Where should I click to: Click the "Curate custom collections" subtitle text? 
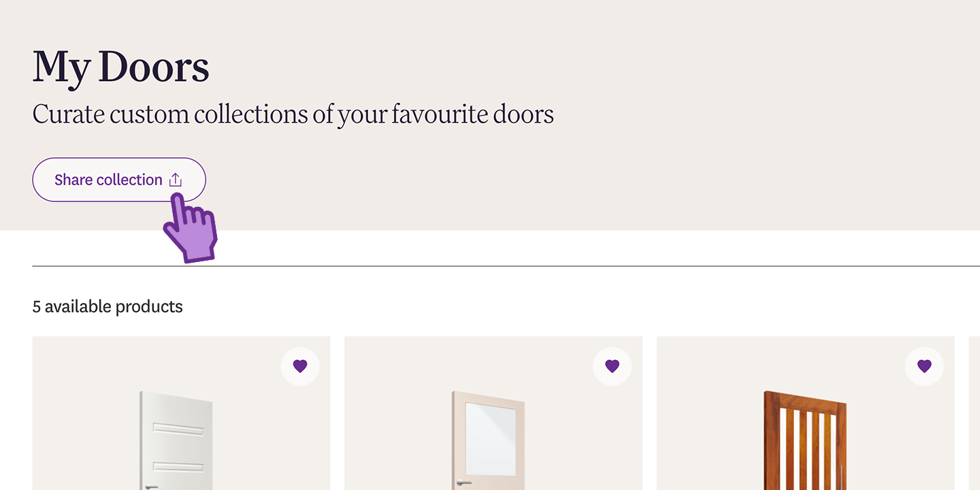pos(293,114)
